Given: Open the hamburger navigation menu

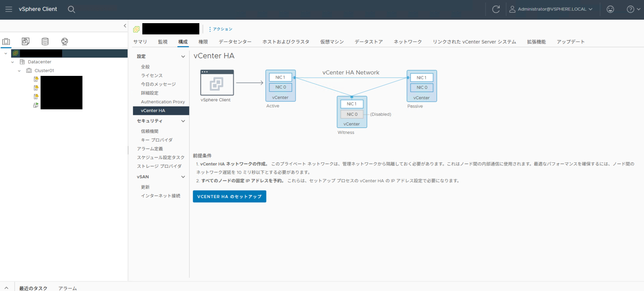Looking at the screenshot, I should pyautogui.click(x=9, y=9).
